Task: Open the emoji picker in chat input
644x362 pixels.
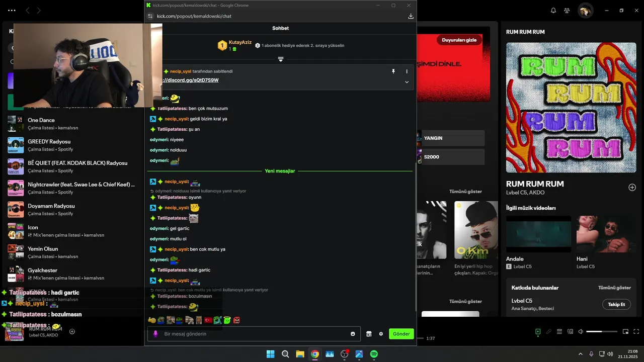Action: pyautogui.click(x=353, y=334)
